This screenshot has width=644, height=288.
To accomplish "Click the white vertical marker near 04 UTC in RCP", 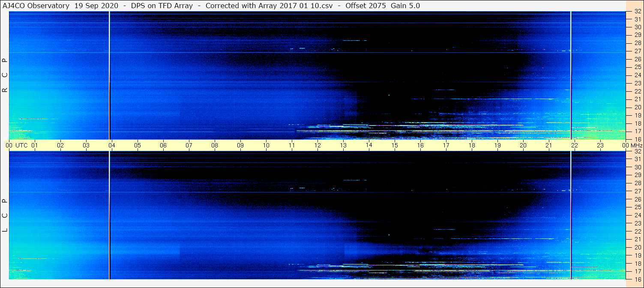I will click(110, 75).
